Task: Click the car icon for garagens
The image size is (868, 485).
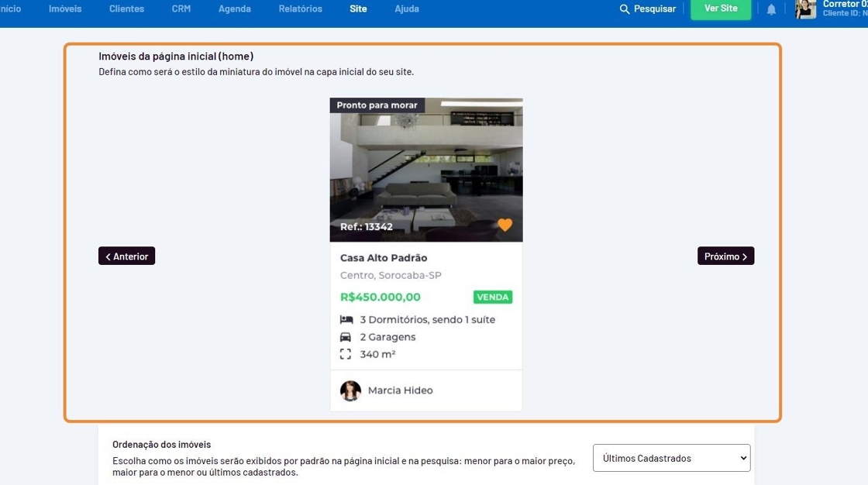Action: pos(346,337)
